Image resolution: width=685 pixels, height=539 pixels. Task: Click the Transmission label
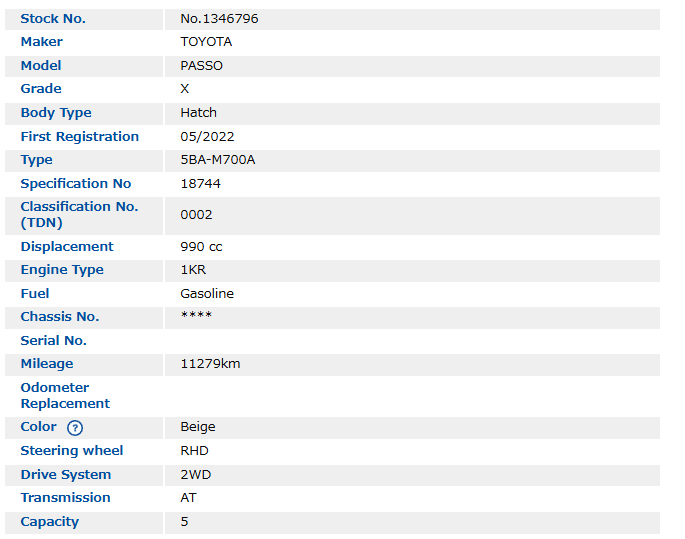tap(66, 498)
